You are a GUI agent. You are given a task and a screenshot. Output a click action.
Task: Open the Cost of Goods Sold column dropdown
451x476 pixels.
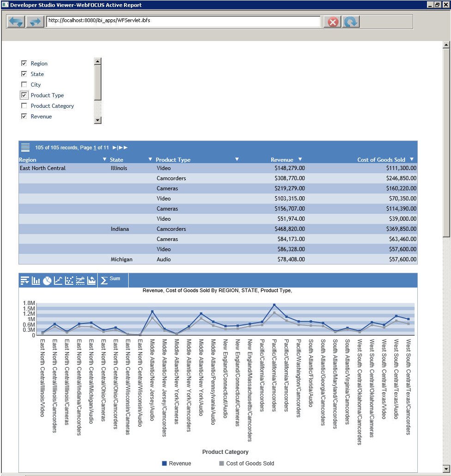412,159
